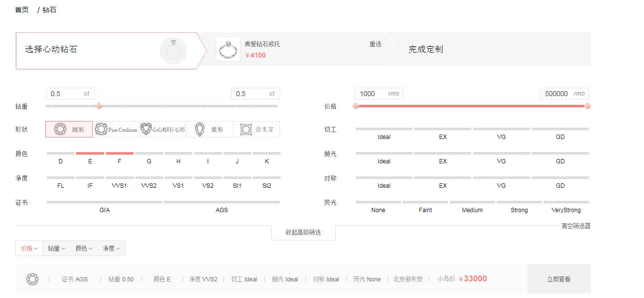Open the 价格 sort dropdown
The height and width of the screenshot is (298, 644).
click(29, 248)
